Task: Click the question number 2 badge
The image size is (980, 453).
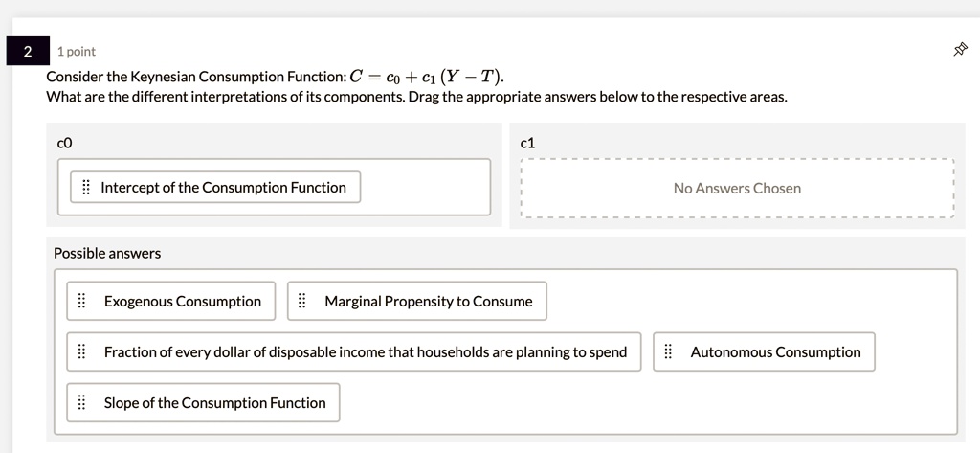Action: (28, 52)
